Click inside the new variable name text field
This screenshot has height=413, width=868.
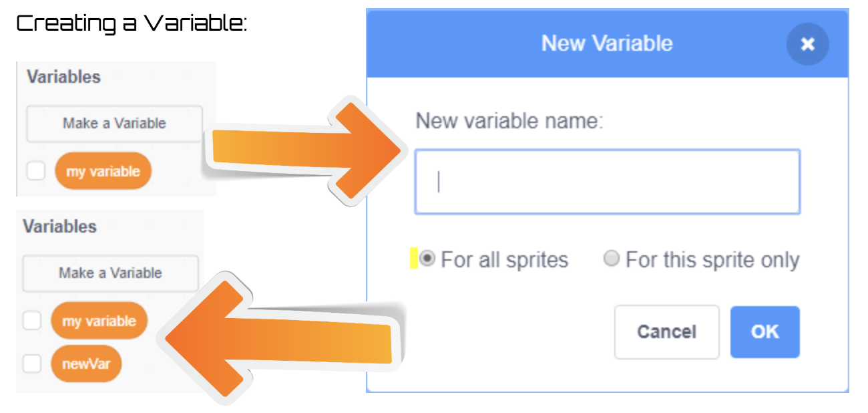pyautogui.click(x=606, y=181)
